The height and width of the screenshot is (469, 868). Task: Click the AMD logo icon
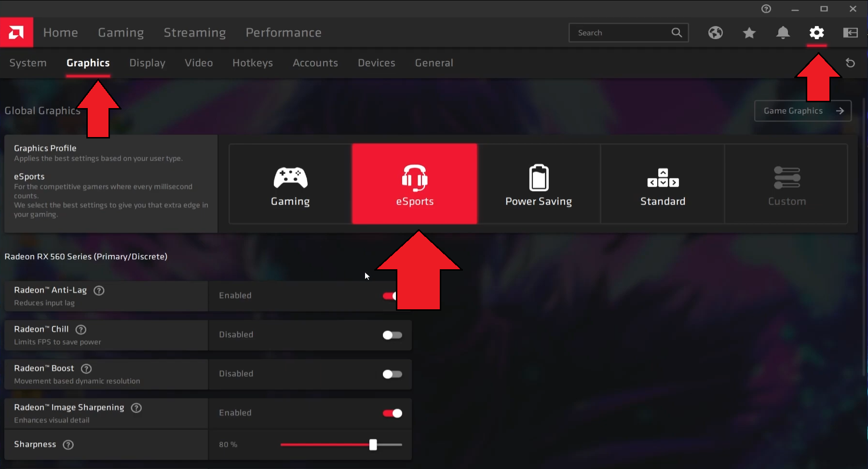coord(16,32)
